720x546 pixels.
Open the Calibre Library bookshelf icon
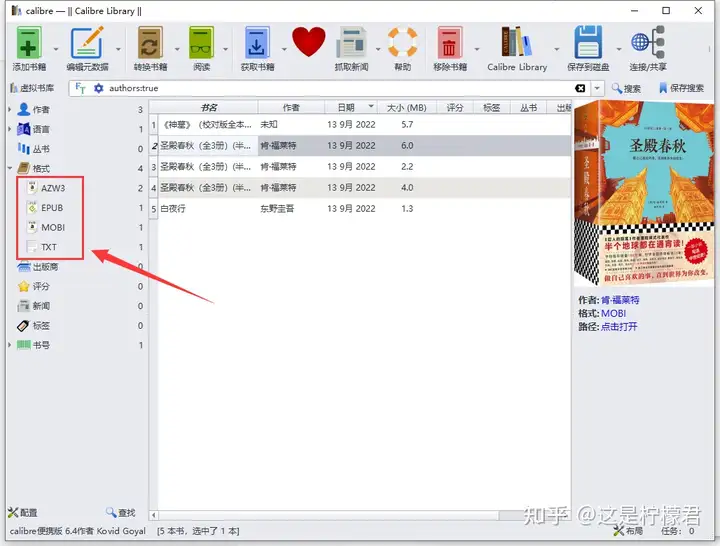[517, 42]
